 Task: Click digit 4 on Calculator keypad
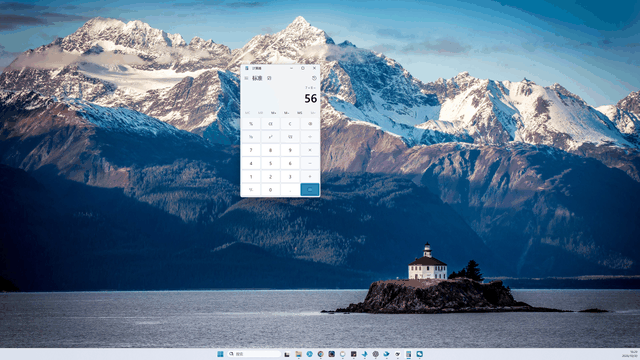coord(251,163)
